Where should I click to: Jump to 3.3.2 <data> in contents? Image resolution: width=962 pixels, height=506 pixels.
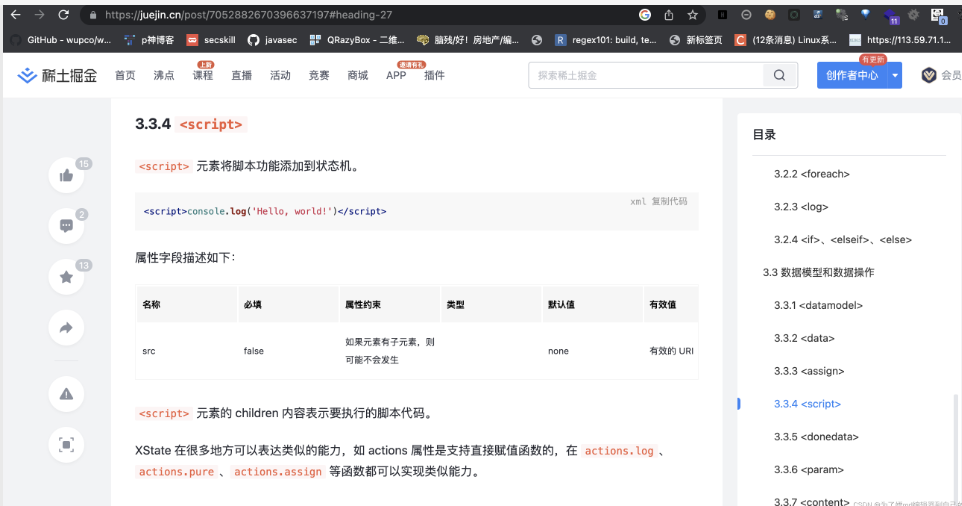tap(804, 338)
